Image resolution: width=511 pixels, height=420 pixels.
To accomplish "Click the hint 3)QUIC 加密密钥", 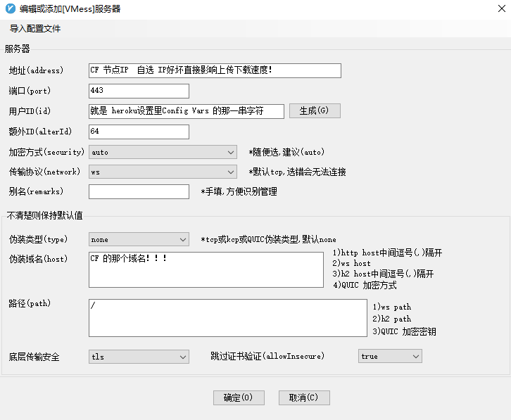I will coord(404,331).
